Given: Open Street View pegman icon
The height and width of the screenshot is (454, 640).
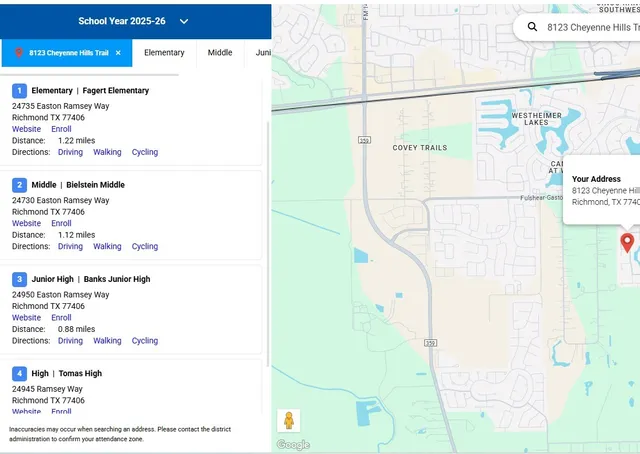Looking at the screenshot, I should (288, 421).
